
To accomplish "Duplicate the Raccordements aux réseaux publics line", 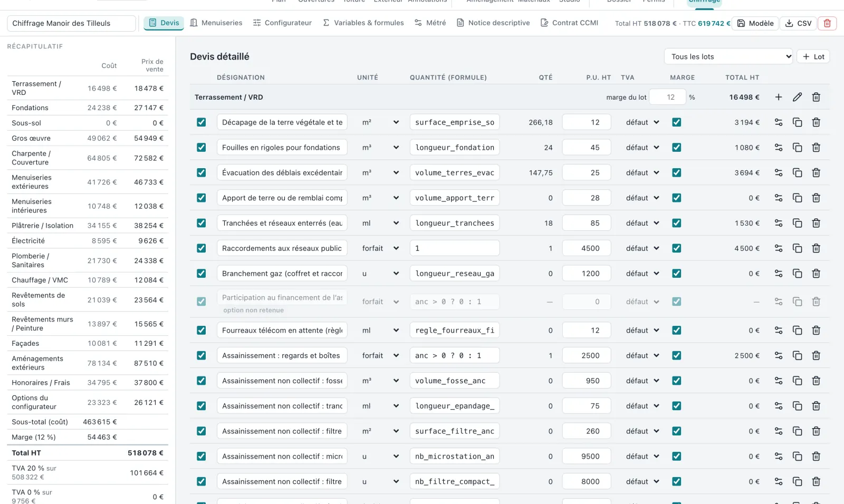I will click(797, 248).
